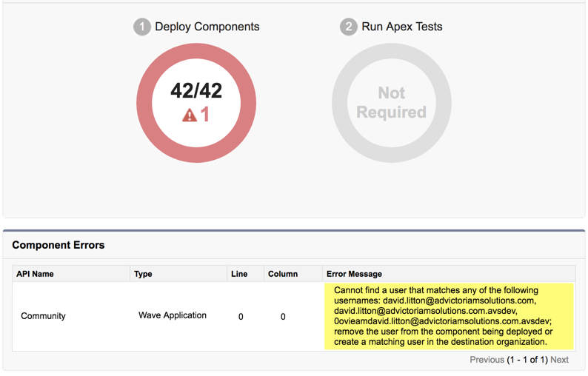Select the Community API name cell
This screenshot has height=376, width=588.
point(43,316)
